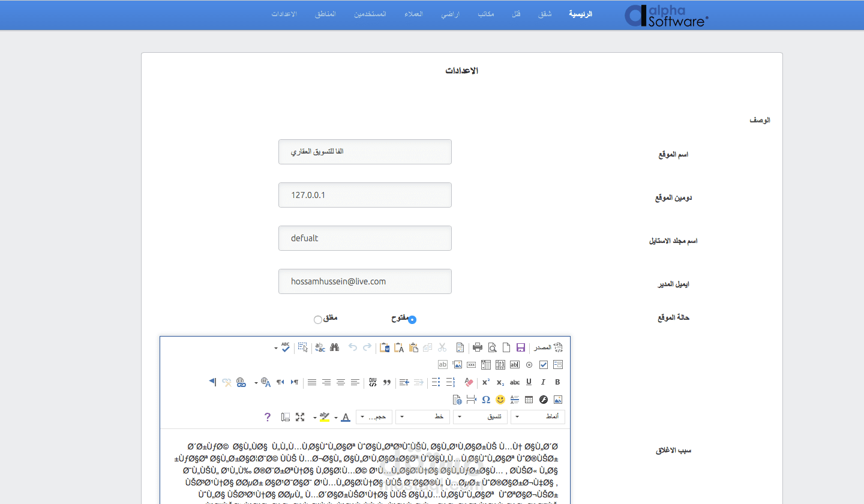Image resolution: width=864 pixels, height=504 pixels.
Task: Insert a numbered list
Action: [x=451, y=382]
